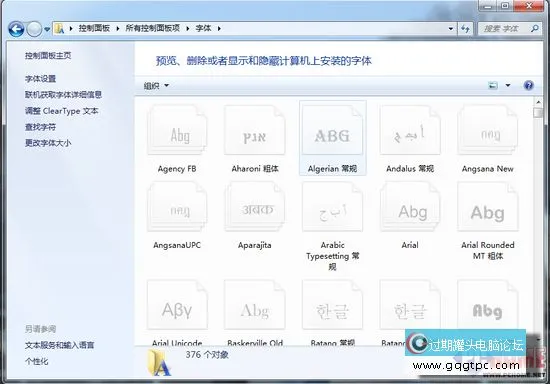Click the 376 个对象 status text
The image size is (550, 384).
(207, 355)
